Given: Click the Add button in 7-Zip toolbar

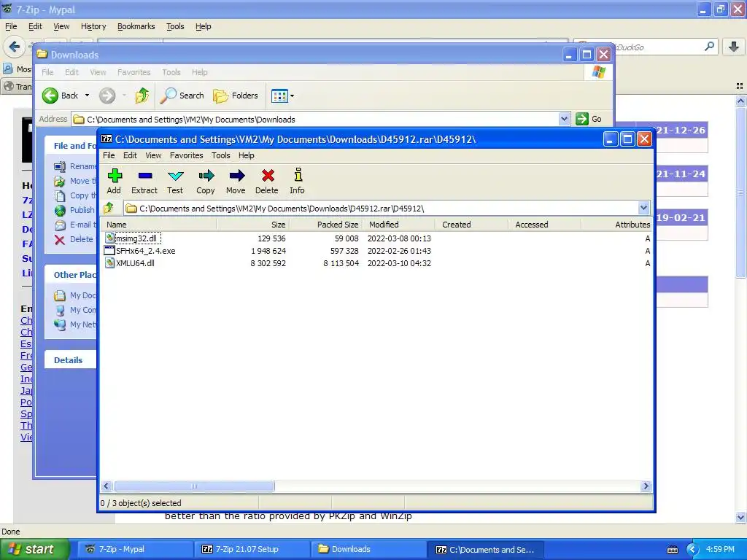Looking at the screenshot, I should pyautogui.click(x=114, y=182).
